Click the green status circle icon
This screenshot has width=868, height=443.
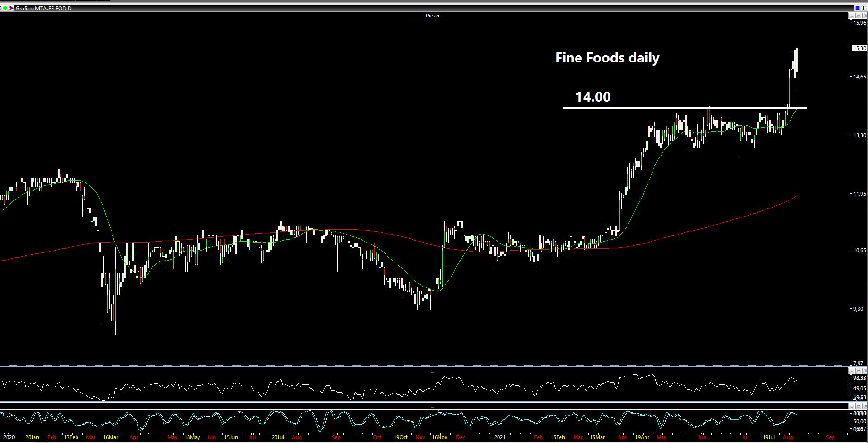5,8
